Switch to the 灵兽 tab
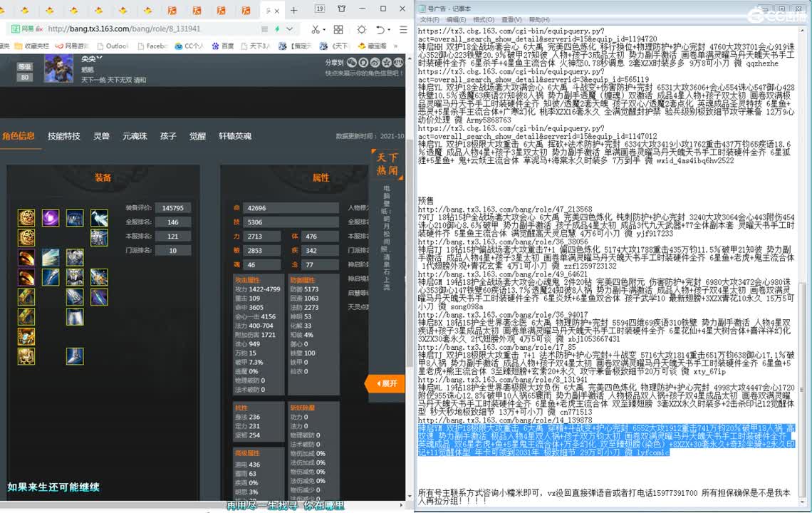812x513 pixels. [x=101, y=136]
